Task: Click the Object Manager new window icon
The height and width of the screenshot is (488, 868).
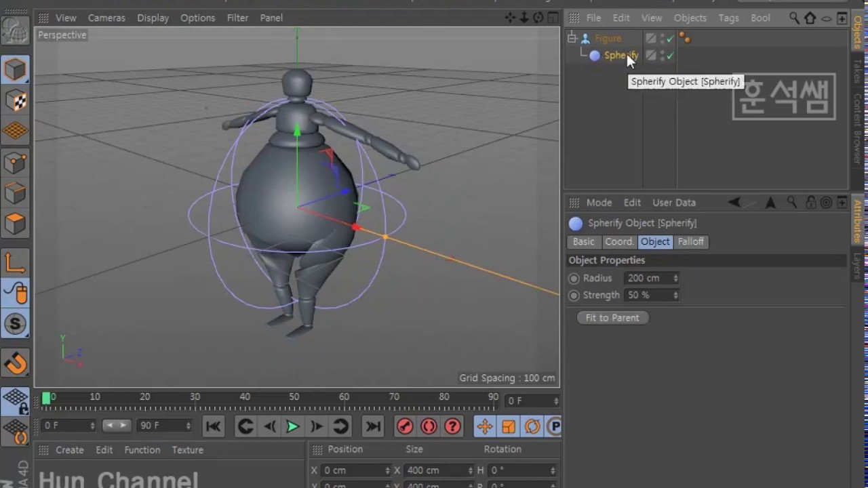Action: (842, 18)
